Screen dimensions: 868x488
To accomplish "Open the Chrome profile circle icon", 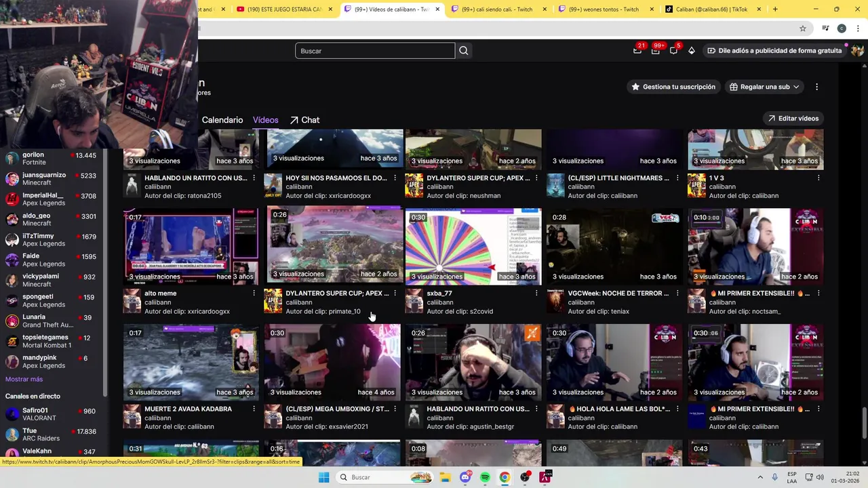I will 842,28.
